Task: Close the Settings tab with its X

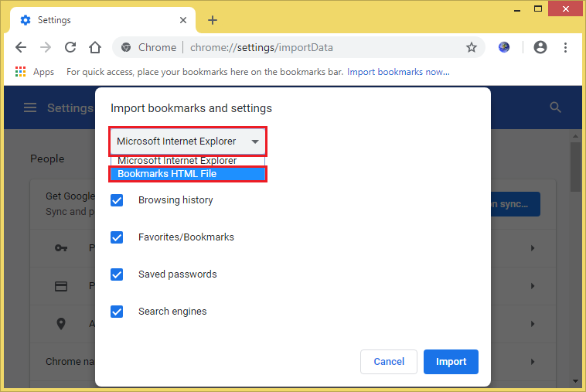Action: point(183,20)
